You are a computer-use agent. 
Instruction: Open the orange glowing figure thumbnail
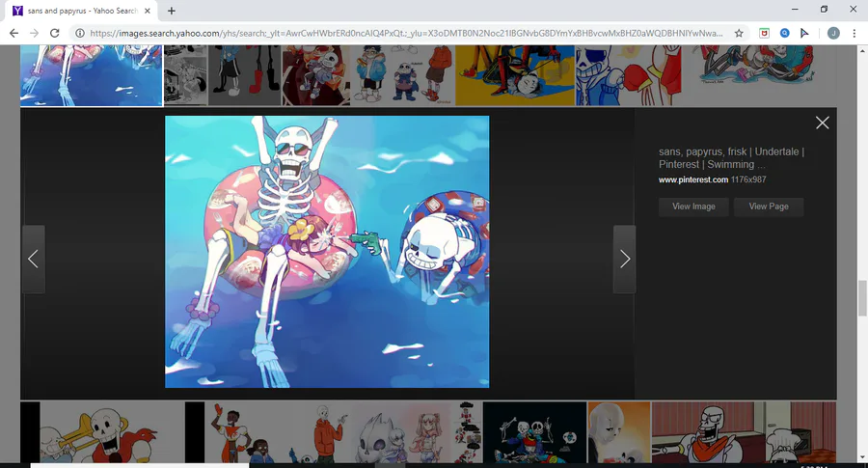click(x=619, y=432)
